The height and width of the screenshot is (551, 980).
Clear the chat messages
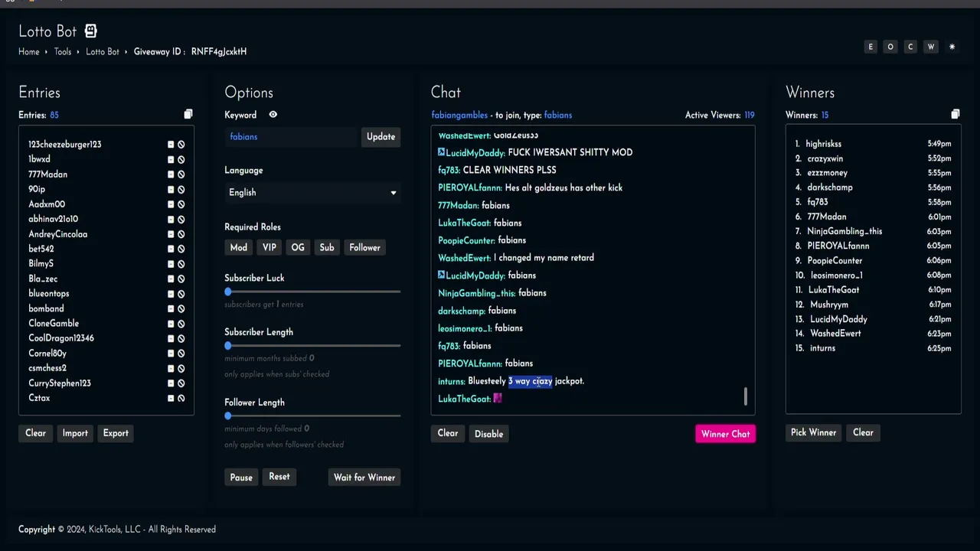(448, 433)
